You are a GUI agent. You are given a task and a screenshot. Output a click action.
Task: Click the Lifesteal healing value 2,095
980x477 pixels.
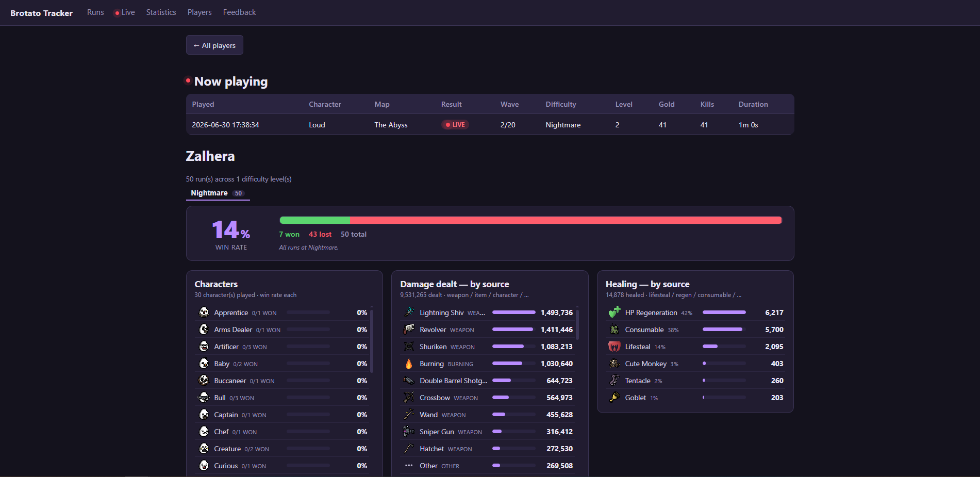click(x=774, y=347)
